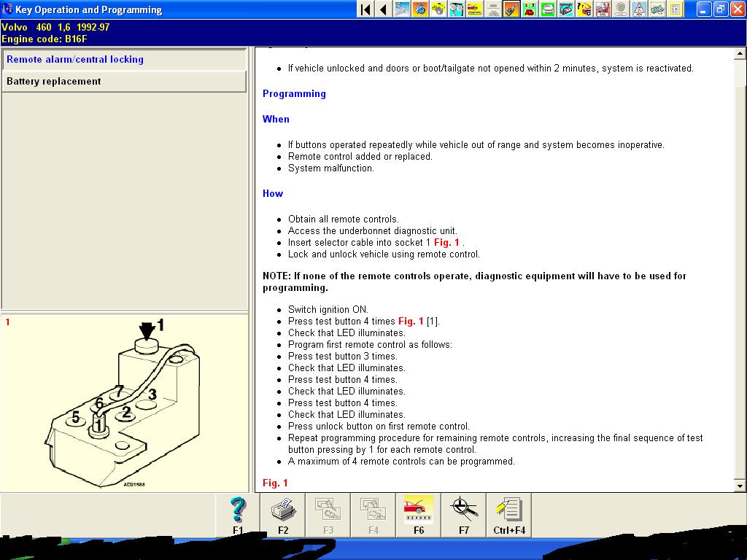Close the Key Operation and Programming window
The width and height of the screenshot is (747, 560).
(x=738, y=9)
